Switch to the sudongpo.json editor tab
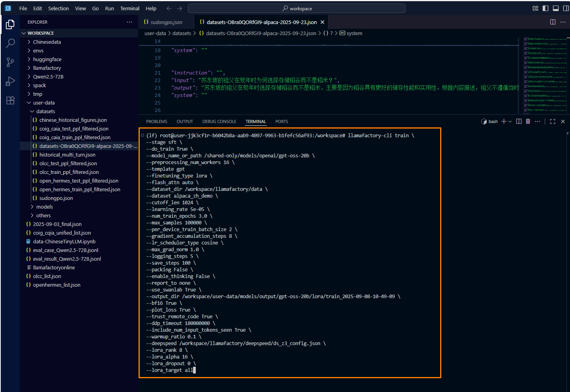The height and width of the screenshot is (392, 570). (166, 22)
